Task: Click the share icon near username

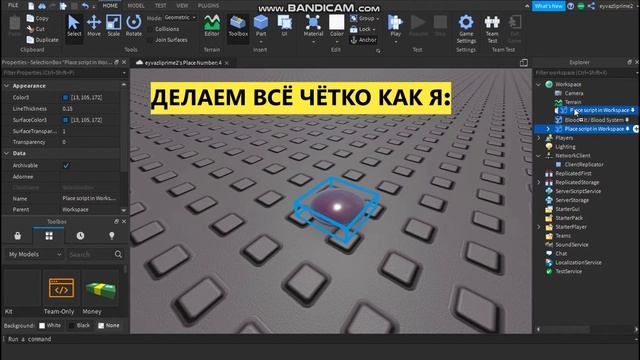Action: click(x=591, y=6)
